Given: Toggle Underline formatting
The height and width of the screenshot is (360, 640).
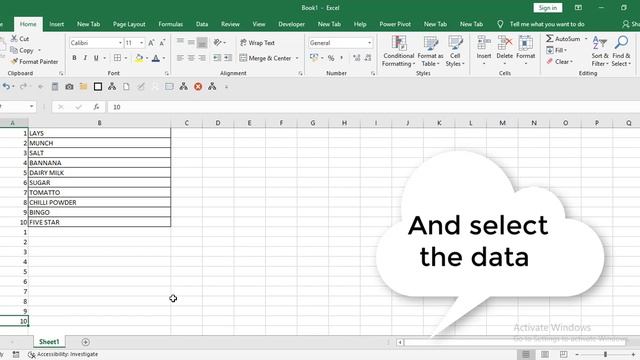Looking at the screenshot, I should click(x=96, y=58).
